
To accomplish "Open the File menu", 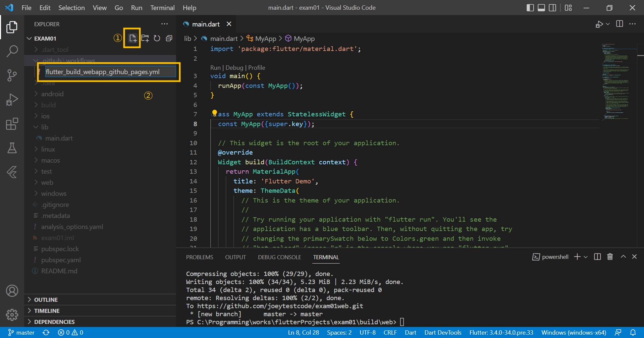I will pyautogui.click(x=26, y=8).
